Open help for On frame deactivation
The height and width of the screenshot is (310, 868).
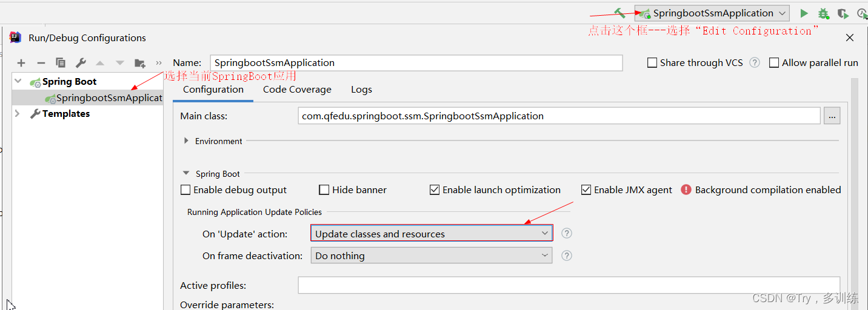(567, 256)
